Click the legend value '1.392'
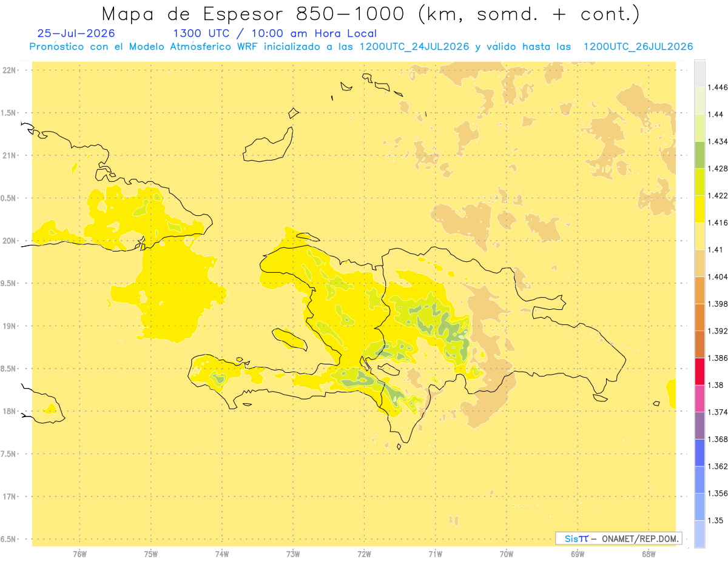This screenshot has height=562, width=728. [x=718, y=331]
